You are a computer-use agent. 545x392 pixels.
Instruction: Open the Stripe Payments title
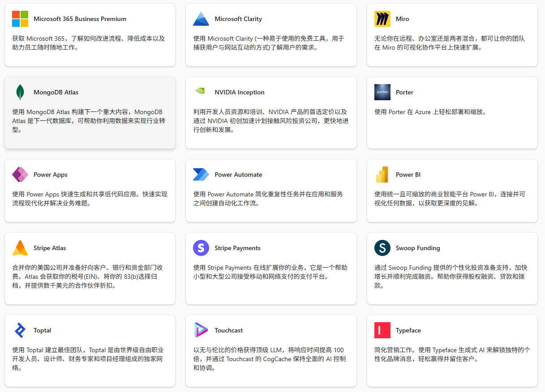point(237,248)
